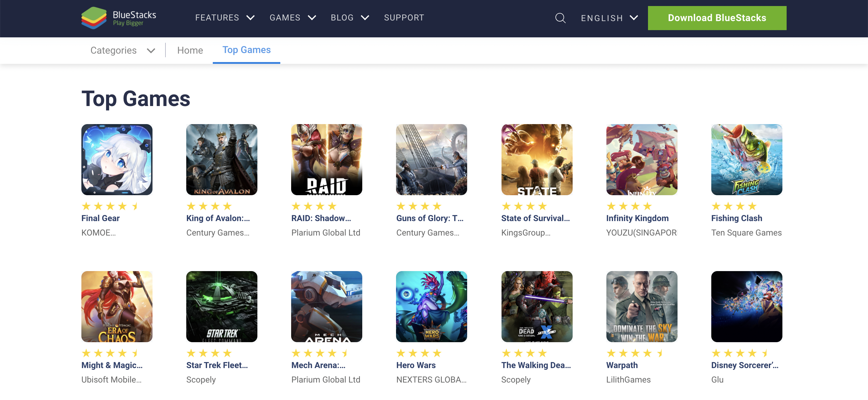
Task: Click the Star Trek Fleet Command thumbnail
Action: click(222, 306)
